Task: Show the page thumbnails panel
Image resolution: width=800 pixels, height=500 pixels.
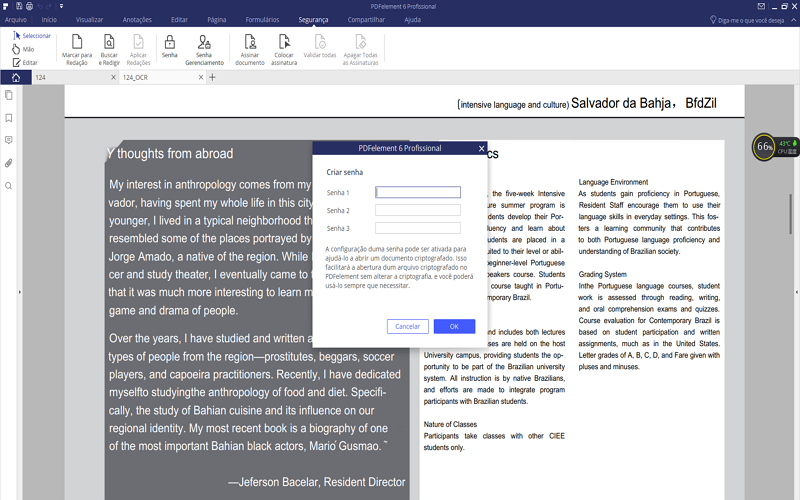Action: [x=9, y=95]
